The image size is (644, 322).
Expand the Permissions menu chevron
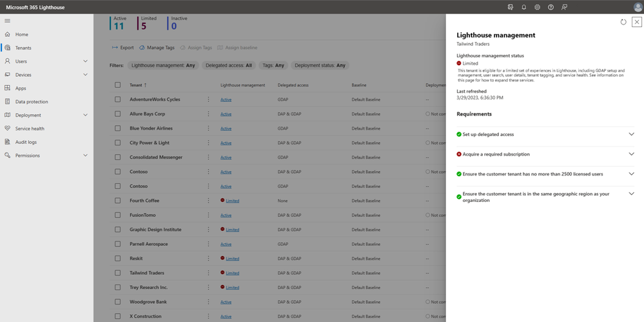click(x=86, y=156)
